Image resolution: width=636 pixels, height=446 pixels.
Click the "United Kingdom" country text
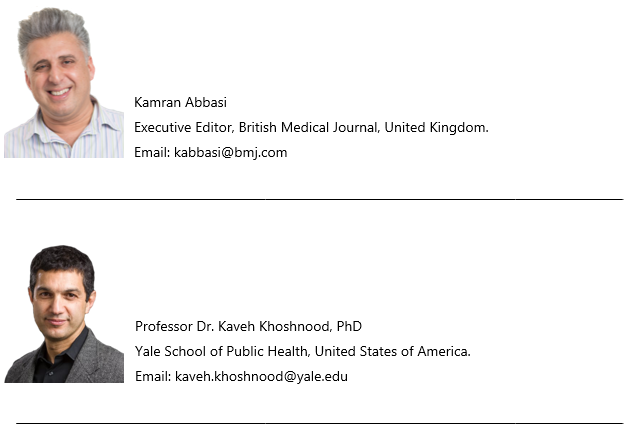pyautogui.click(x=435, y=128)
